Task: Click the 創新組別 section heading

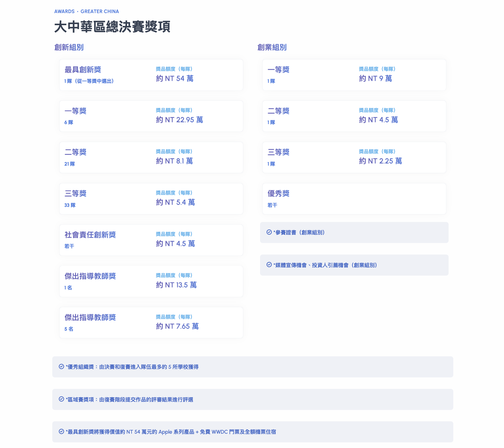Action: (69, 47)
